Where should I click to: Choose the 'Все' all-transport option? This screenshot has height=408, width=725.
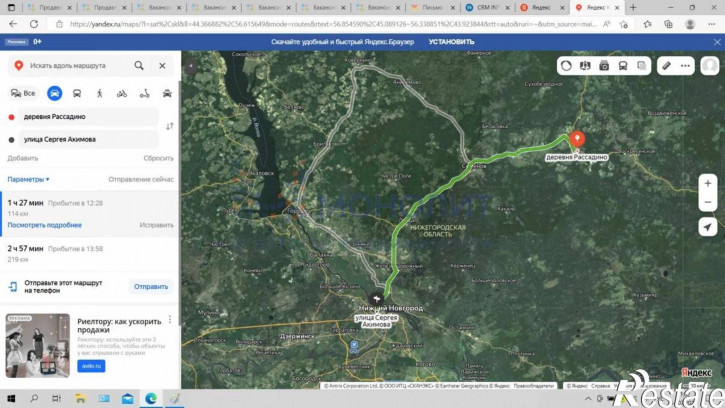click(x=23, y=93)
